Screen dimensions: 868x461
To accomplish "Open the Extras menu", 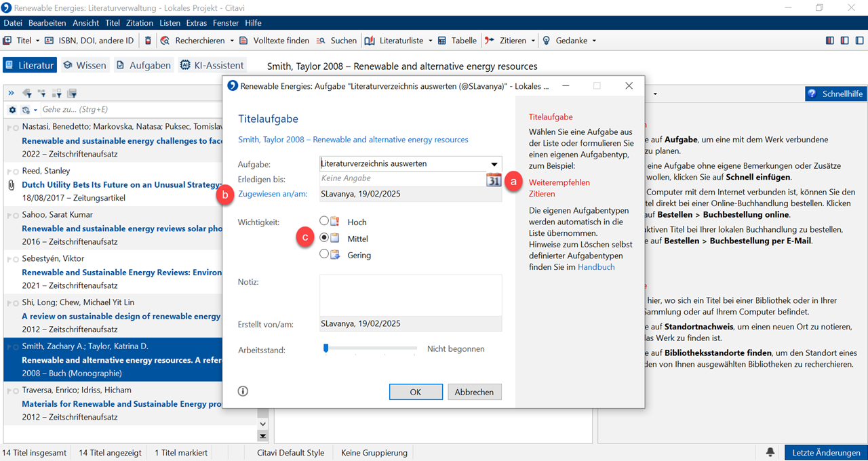I will [x=197, y=23].
